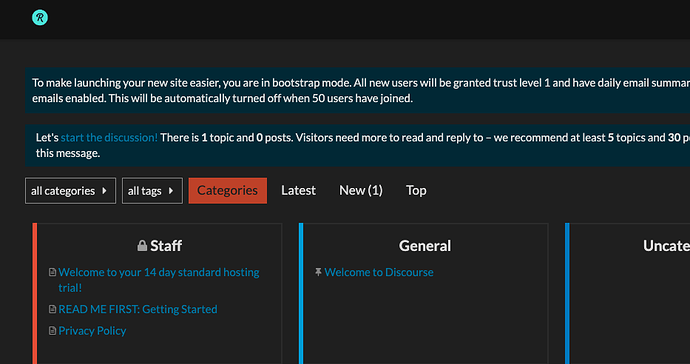Follow the start the discussion link
This screenshot has width=690, height=364.
tap(109, 138)
